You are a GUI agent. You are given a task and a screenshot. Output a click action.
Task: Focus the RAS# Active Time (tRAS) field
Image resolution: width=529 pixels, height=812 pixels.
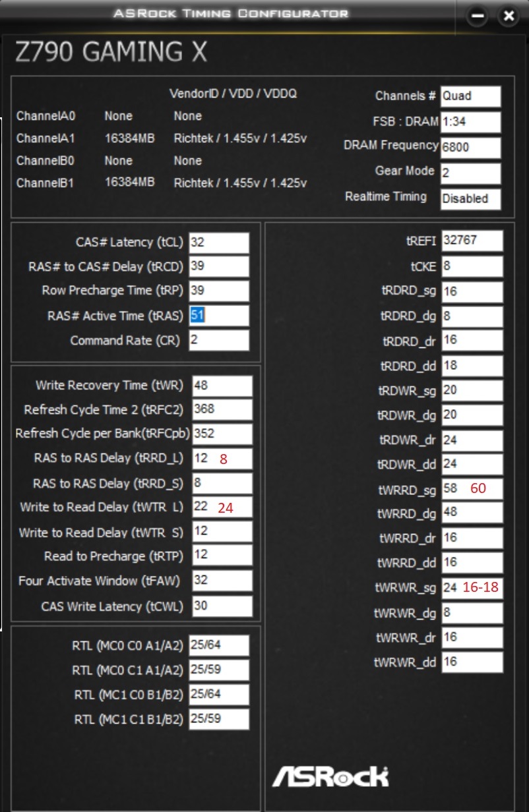(x=219, y=316)
